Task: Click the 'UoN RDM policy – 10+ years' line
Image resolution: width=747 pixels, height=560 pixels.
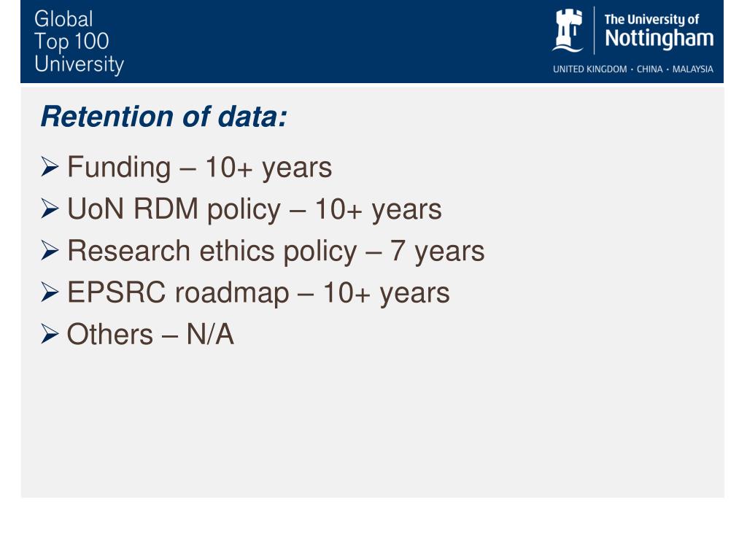Action: (255, 209)
